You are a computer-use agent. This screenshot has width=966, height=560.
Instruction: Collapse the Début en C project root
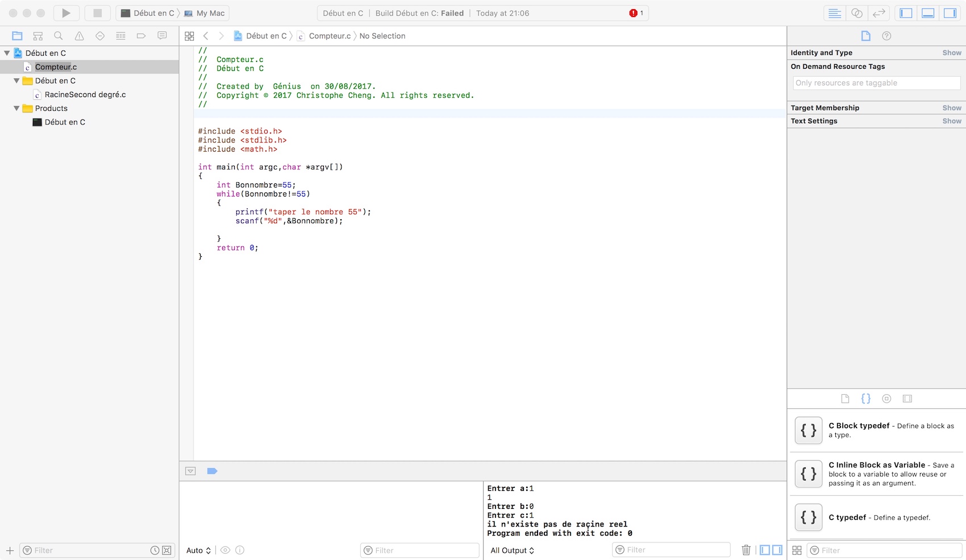(x=7, y=53)
